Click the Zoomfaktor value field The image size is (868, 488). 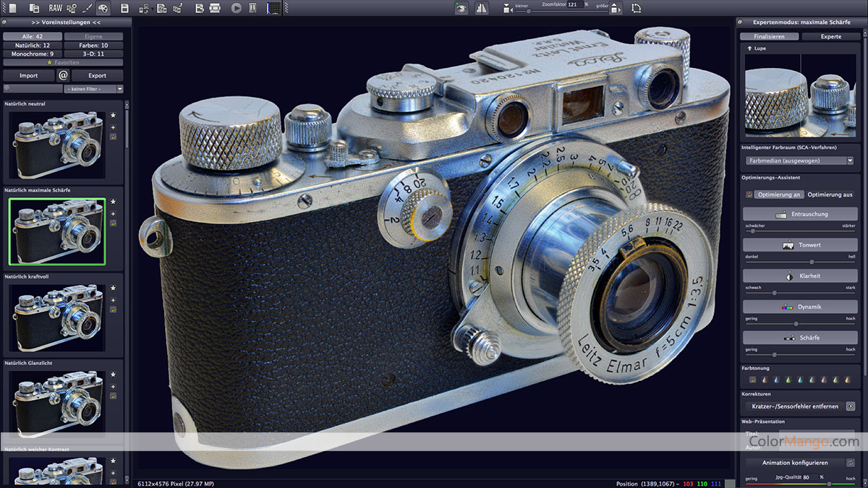574,4
